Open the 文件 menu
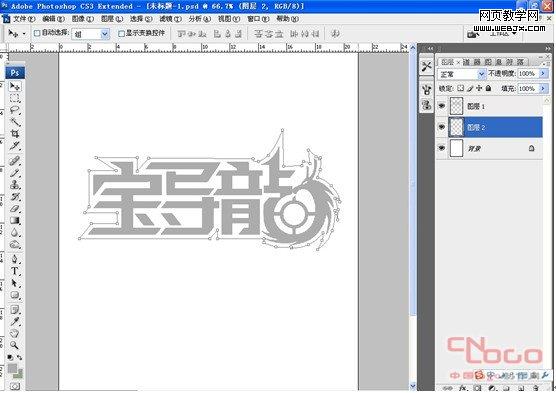Image resolution: width=556 pixels, height=393 pixels. pyautogui.click(x=24, y=19)
